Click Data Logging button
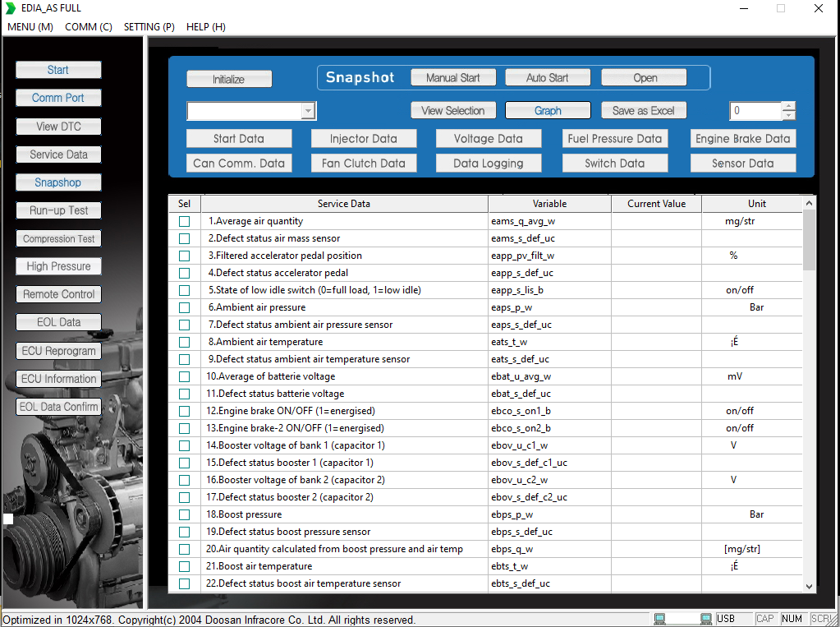Image resolution: width=840 pixels, height=627 pixels. [x=489, y=163]
